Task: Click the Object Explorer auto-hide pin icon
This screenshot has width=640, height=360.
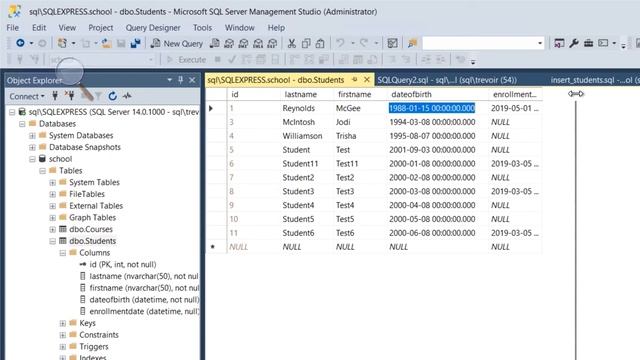Action: tap(180, 80)
